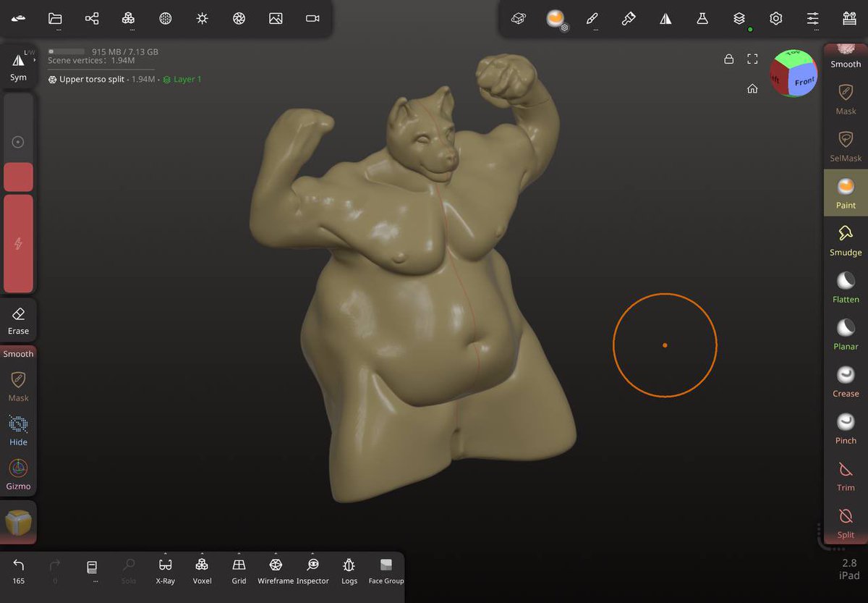Click the 'Upper torso split' object name
This screenshot has height=603, width=868.
92,79
